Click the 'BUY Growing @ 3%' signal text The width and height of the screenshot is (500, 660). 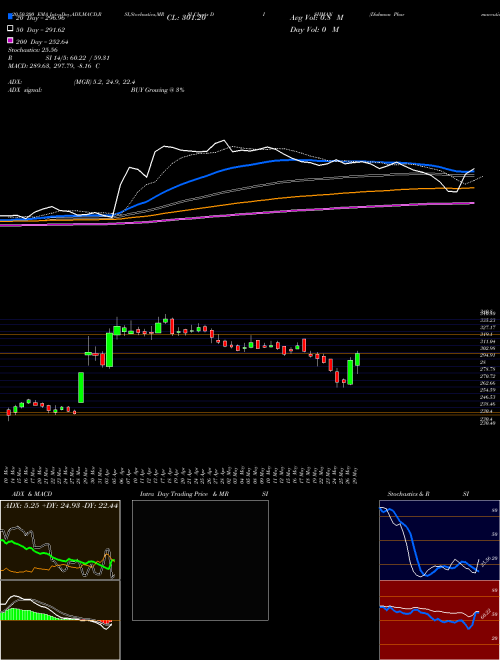click(157, 90)
